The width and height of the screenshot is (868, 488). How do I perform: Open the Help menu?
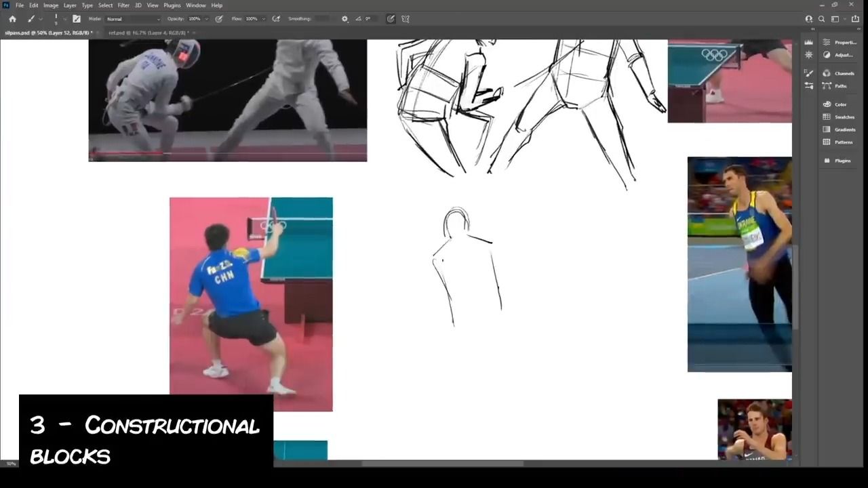click(216, 5)
